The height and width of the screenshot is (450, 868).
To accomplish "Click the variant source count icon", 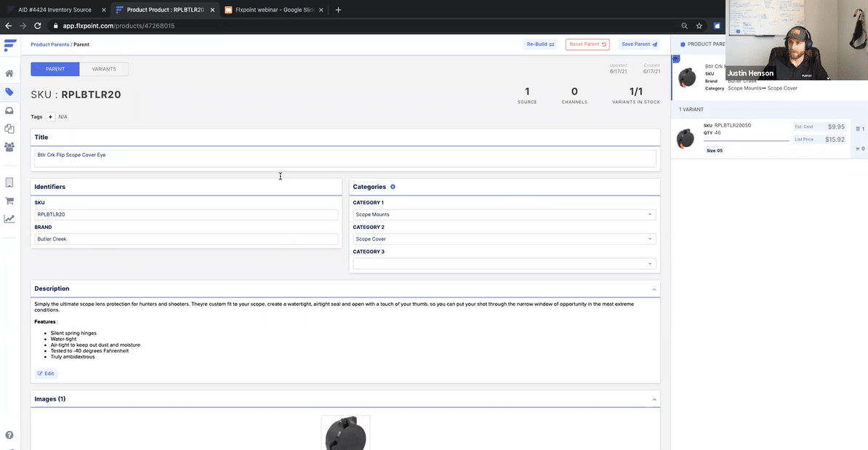I will click(x=858, y=129).
